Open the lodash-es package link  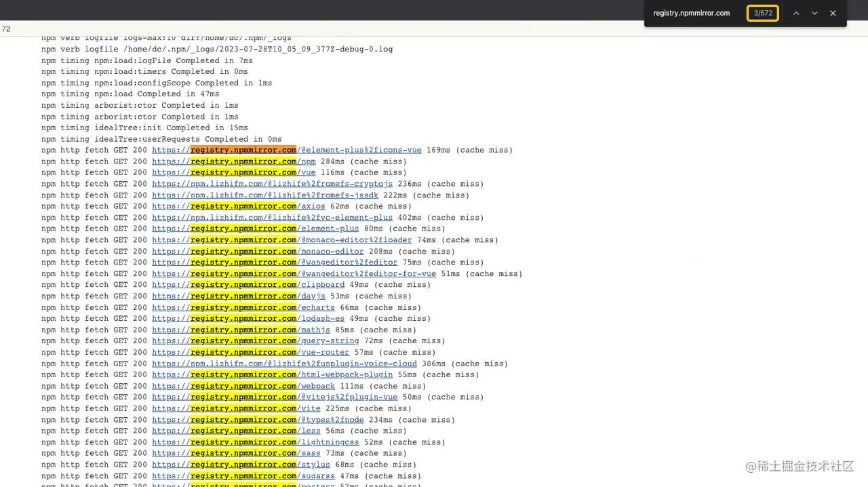pyautogui.click(x=248, y=319)
